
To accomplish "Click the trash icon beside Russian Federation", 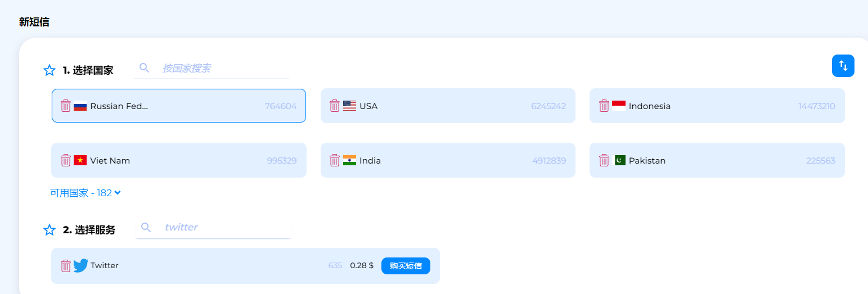I will pos(66,106).
